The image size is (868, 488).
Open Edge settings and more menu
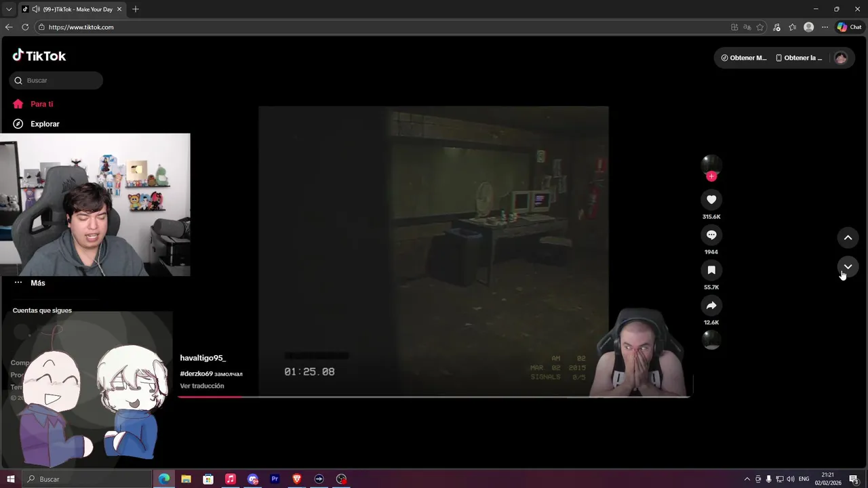[x=825, y=27]
